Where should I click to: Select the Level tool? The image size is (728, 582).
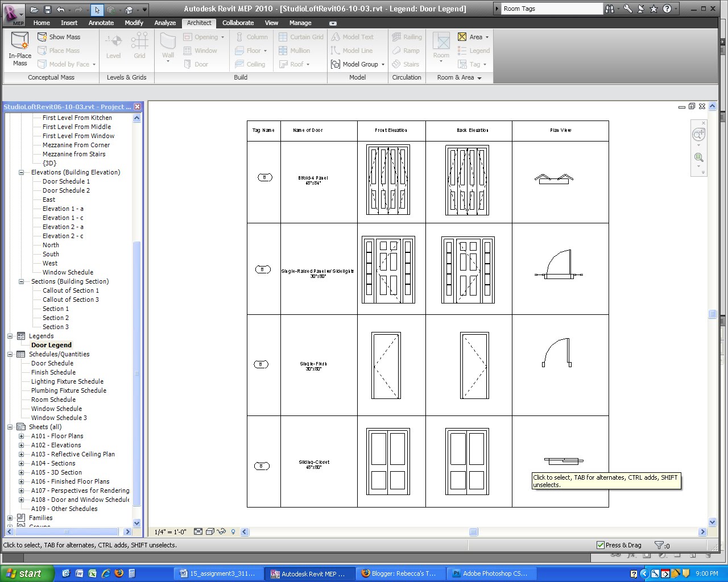113,45
